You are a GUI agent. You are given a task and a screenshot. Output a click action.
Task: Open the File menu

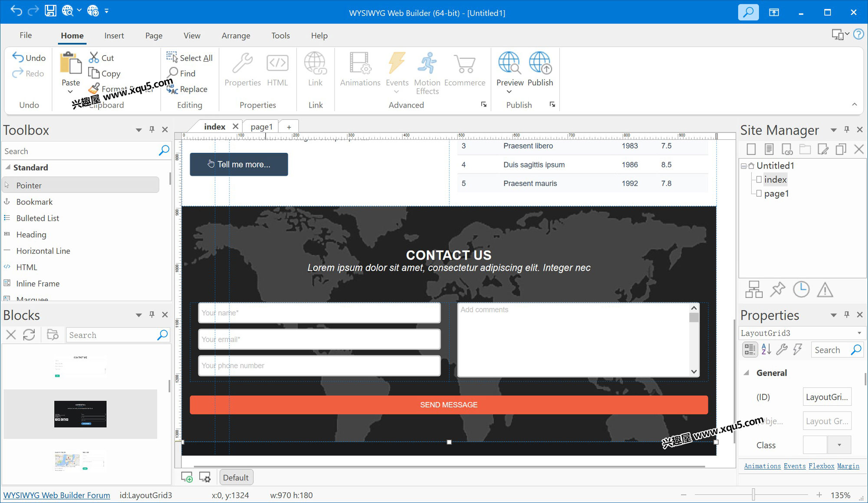pos(26,35)
